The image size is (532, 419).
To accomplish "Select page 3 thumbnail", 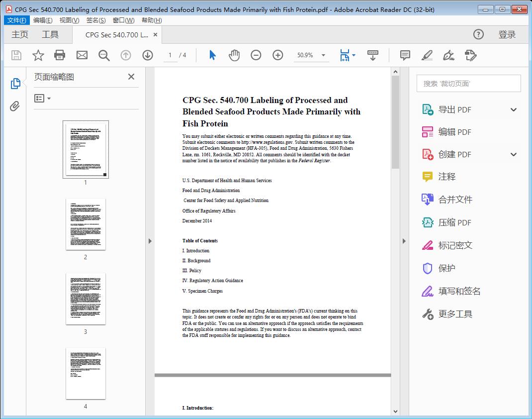I will (86, 299).
